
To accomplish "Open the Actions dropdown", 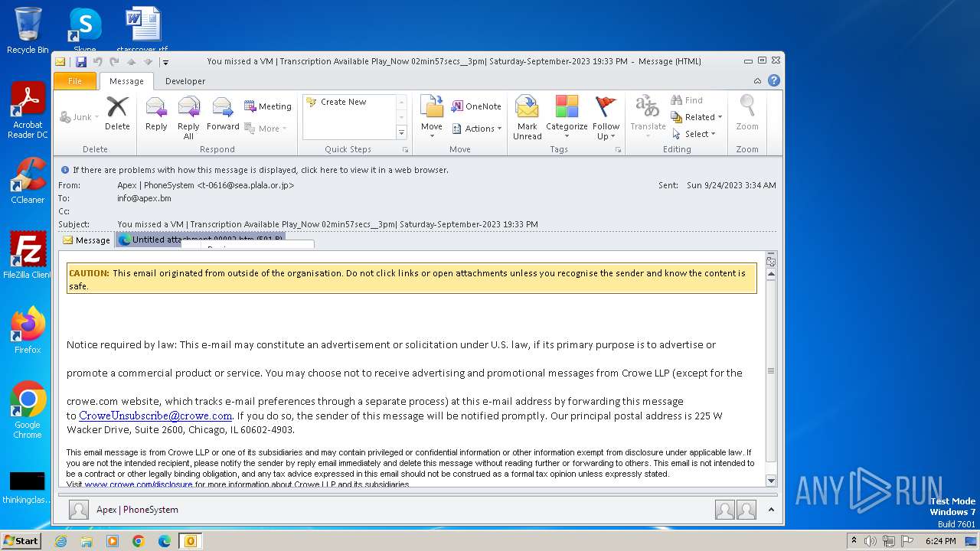I will pyautogui.click(x=476, y=129).
